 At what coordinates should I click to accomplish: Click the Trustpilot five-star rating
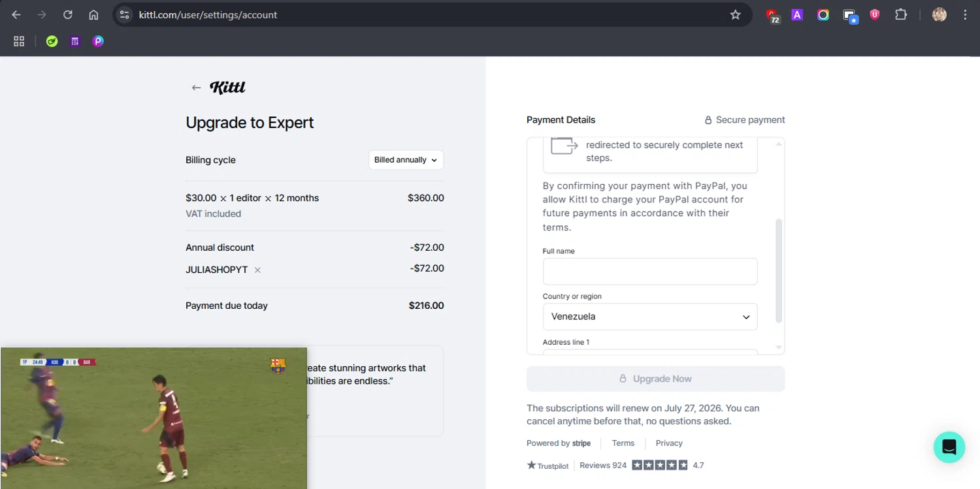(660, 465)
